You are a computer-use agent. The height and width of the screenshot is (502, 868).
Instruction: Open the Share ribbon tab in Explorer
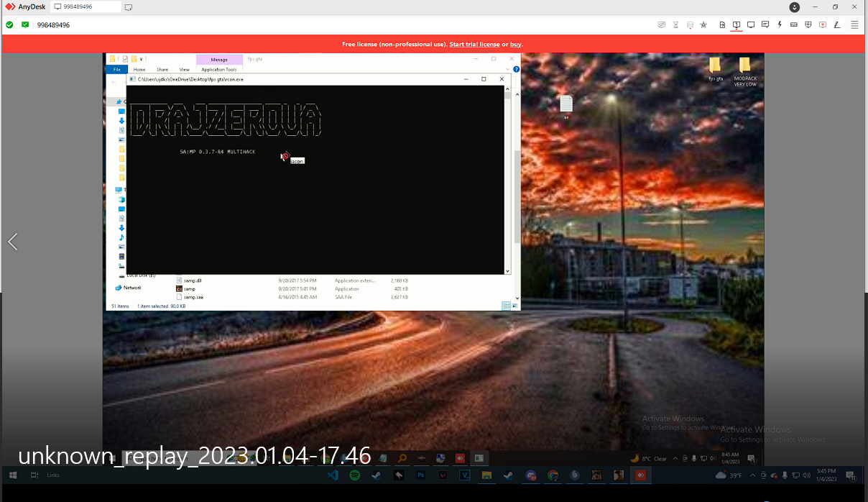pyautogui.click(x=162, y=70)
